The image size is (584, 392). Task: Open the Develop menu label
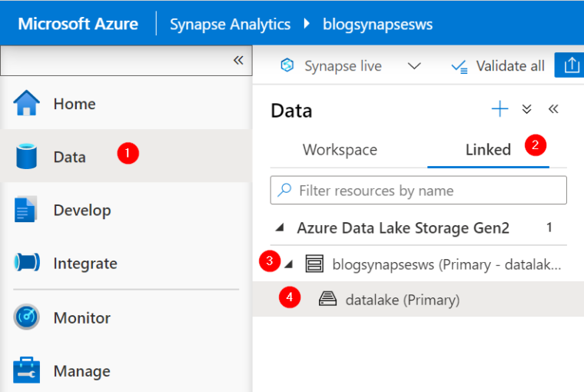[x=82, y=210]
